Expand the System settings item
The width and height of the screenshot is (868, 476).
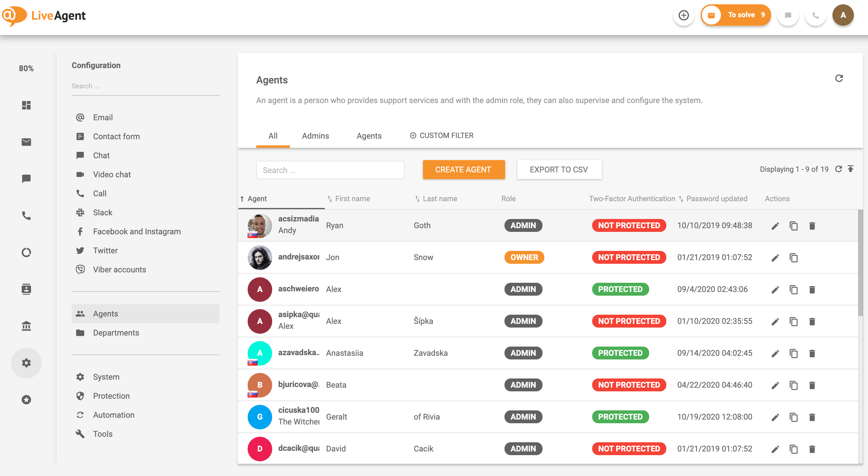click(x=145, y=377)
